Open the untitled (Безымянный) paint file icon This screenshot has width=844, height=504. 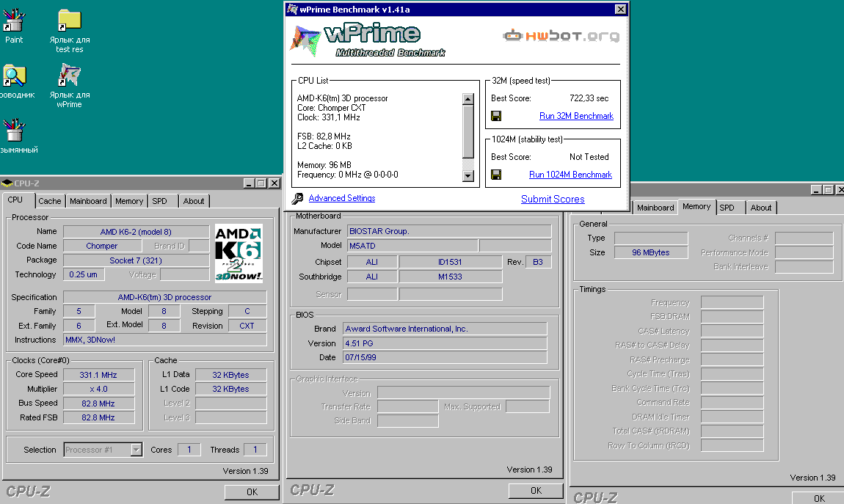15,136
